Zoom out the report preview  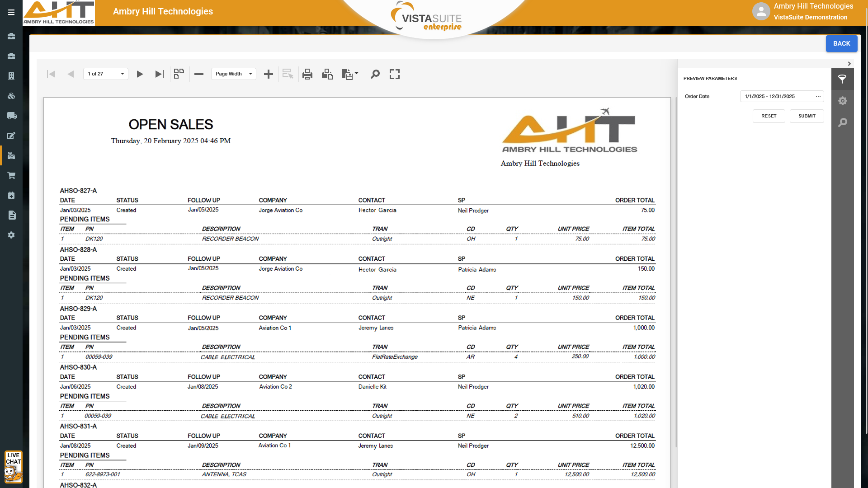click(x=199, y=74)
